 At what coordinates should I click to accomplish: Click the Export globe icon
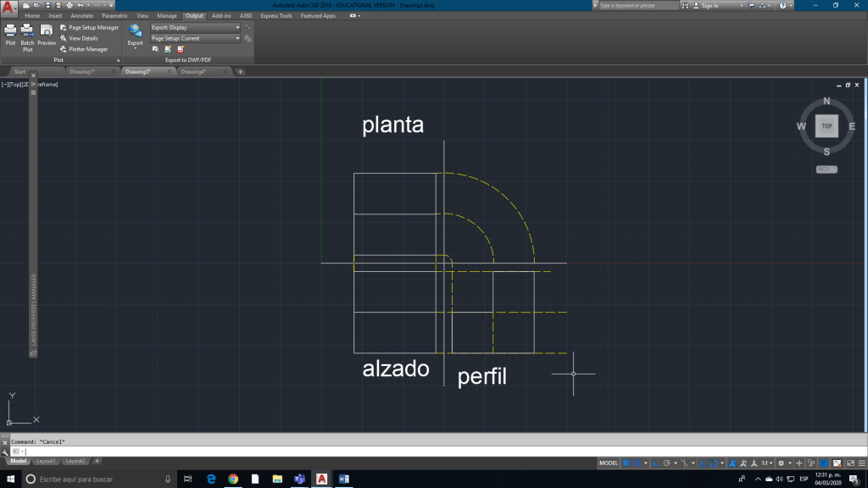pos(135,32)
